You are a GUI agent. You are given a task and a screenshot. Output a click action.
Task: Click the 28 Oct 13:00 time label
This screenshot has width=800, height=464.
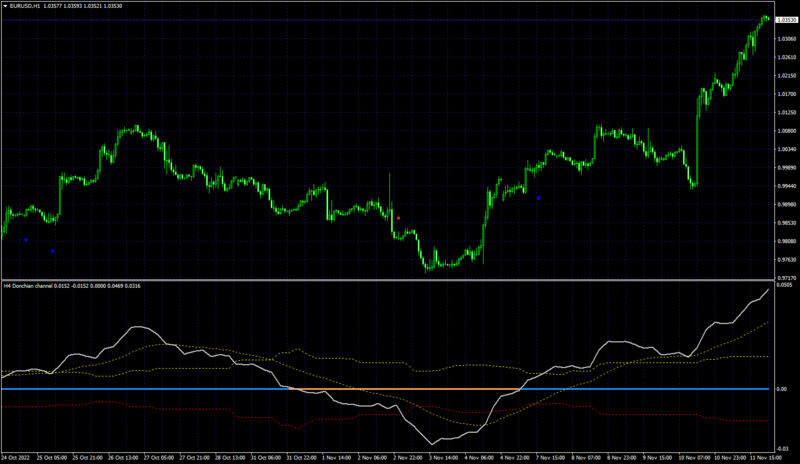(230, 458)
